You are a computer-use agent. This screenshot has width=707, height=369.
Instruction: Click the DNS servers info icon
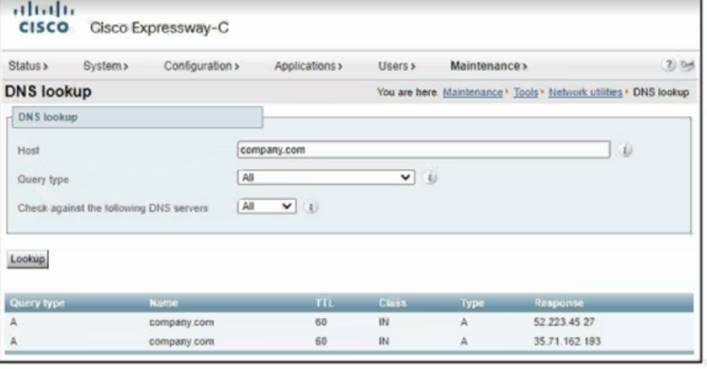311,207
